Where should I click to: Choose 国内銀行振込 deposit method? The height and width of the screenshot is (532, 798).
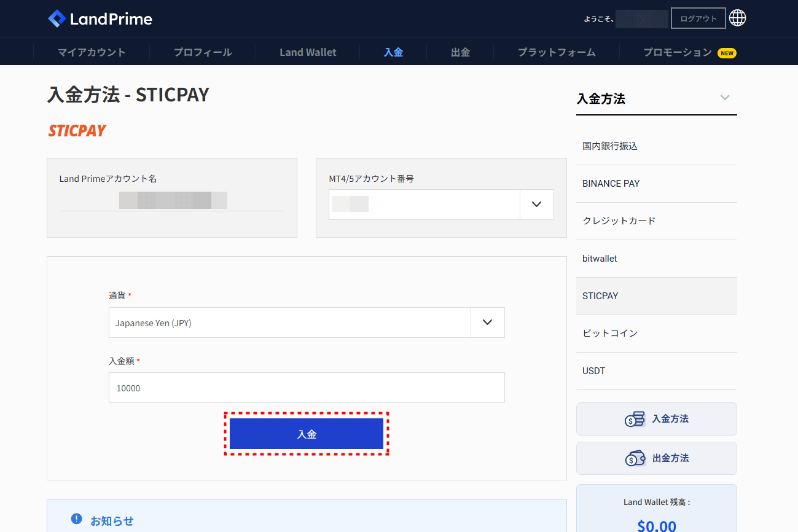pos(657,146)
